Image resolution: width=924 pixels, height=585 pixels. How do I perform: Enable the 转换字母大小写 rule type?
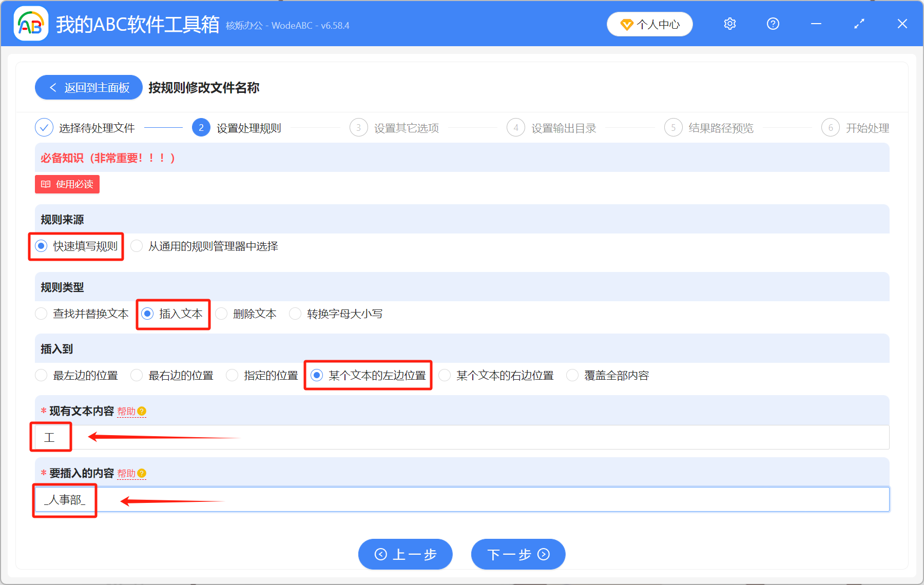[295, 314]
